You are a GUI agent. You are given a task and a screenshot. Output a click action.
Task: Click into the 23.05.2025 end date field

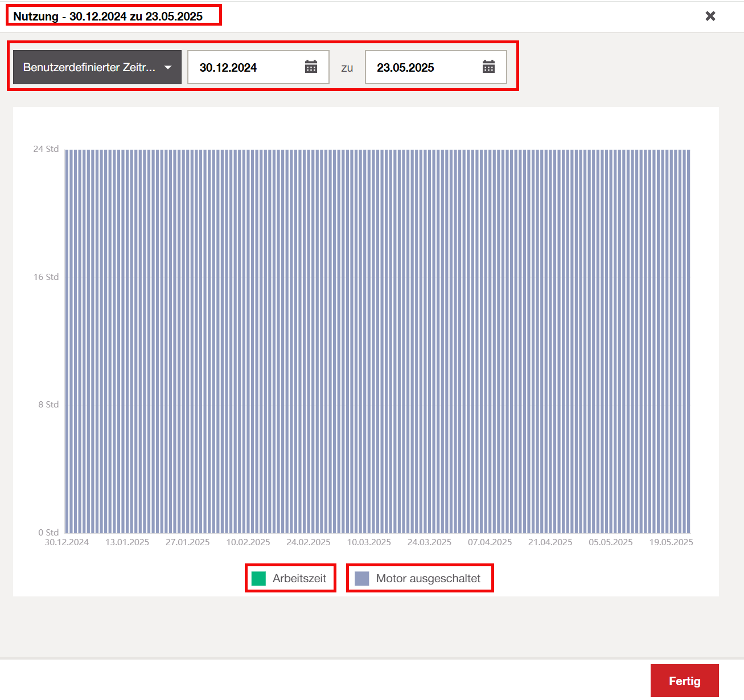point(422,67)
